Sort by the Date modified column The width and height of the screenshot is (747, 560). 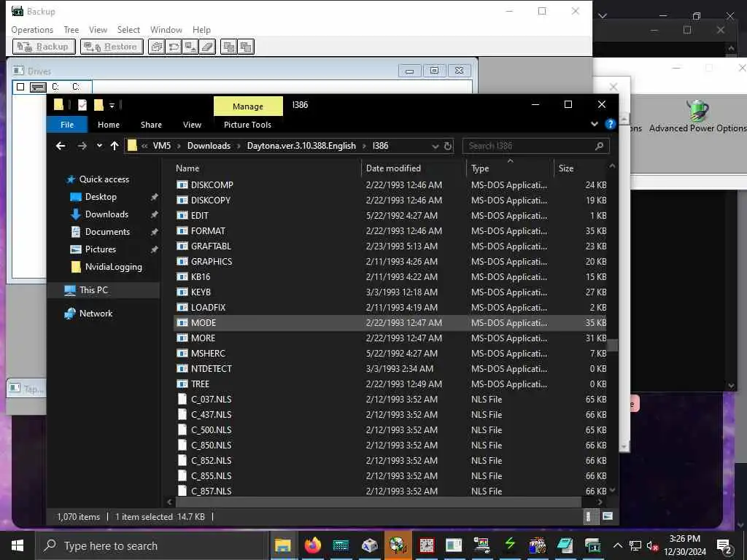click(393, 168)
